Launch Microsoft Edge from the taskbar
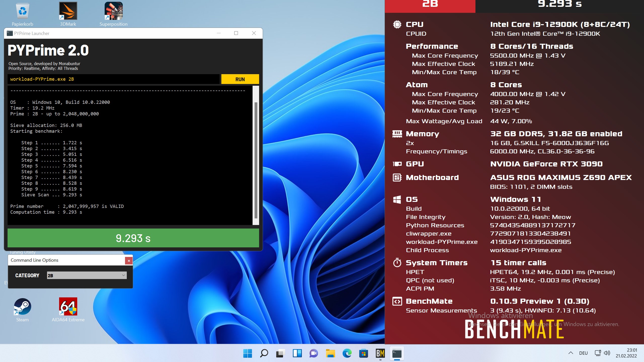The width and height of the screenshot is (644, 362). pos(347,353)
